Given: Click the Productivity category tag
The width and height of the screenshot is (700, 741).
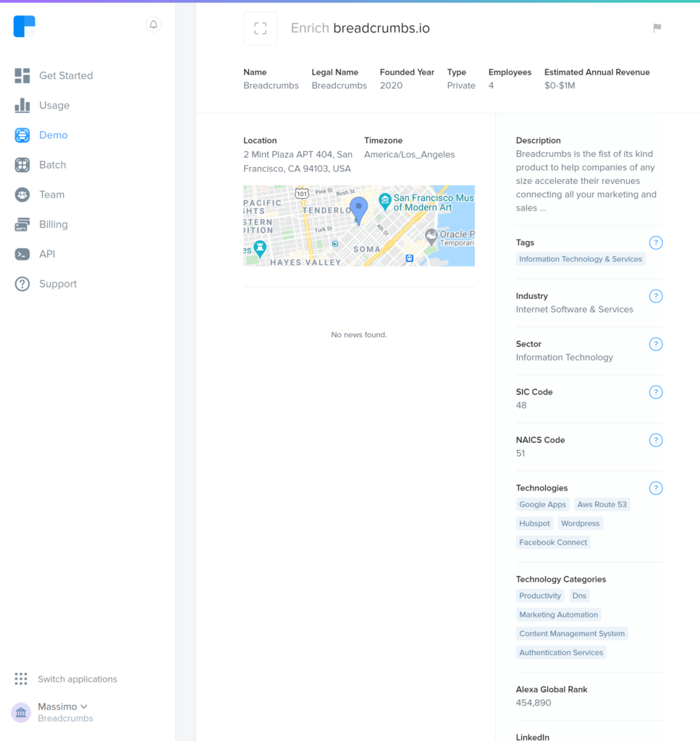Looking at the screenshot, I should [x=540, y=596].
